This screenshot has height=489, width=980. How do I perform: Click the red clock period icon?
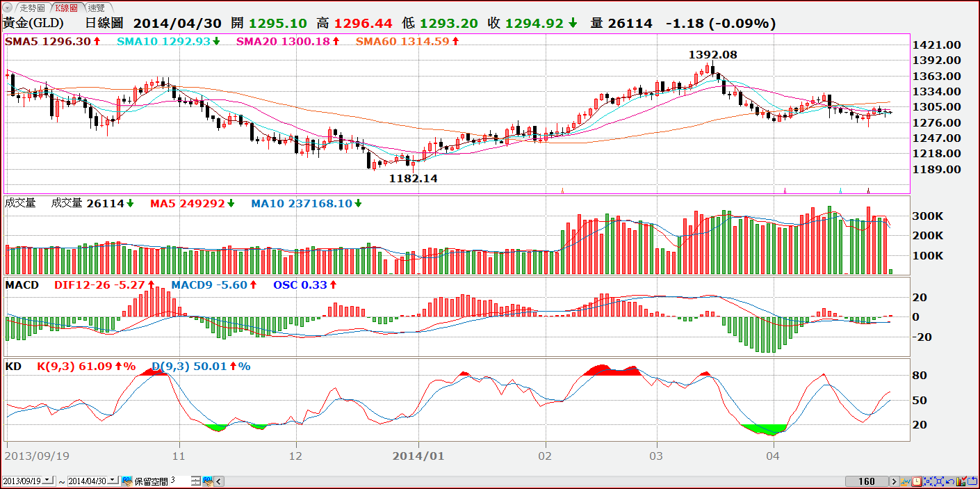917,481
